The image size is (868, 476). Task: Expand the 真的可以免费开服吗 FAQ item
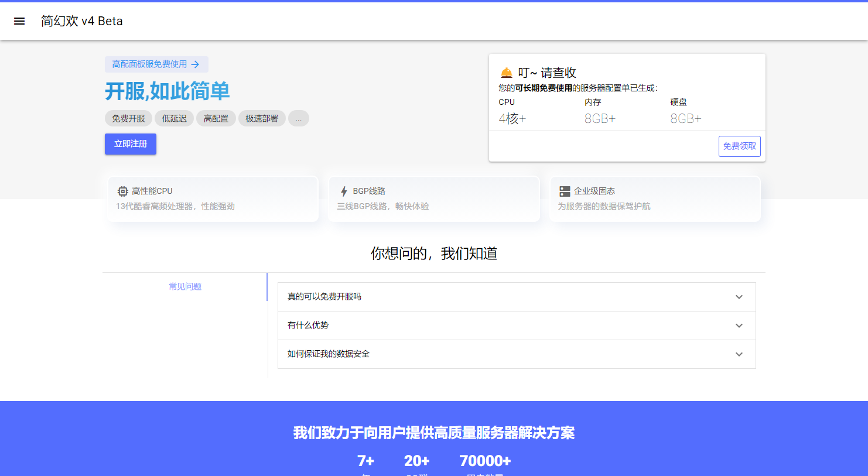coord(516,297)
